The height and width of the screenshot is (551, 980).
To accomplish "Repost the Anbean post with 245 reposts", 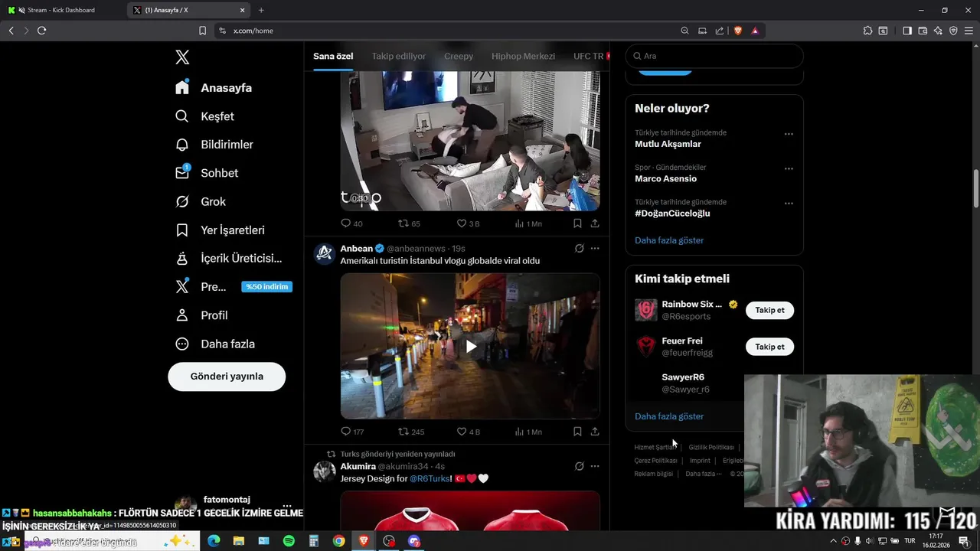I will tap(411, 432).
